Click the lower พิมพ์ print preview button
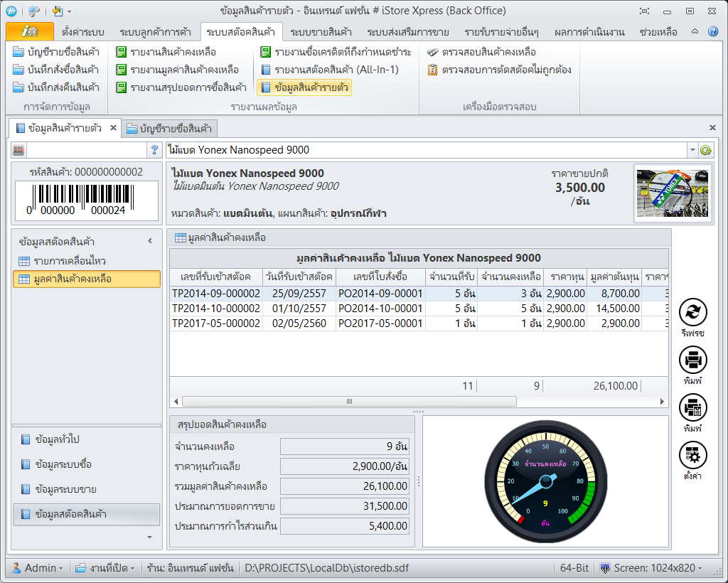Image resolution: width=728 pixels, height=583 pixels. pos(692,407)
